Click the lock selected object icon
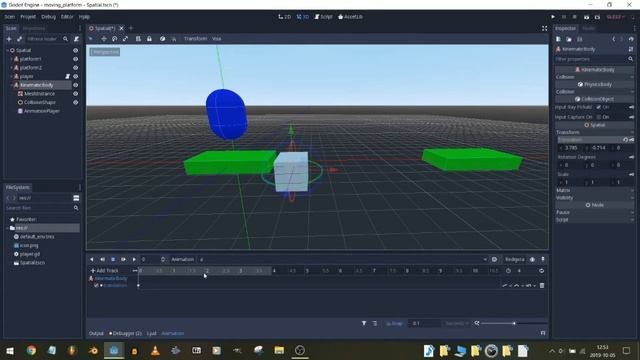The height and width of the screenshot is (360, 640). pyautogui.click(x=149, y=39)
